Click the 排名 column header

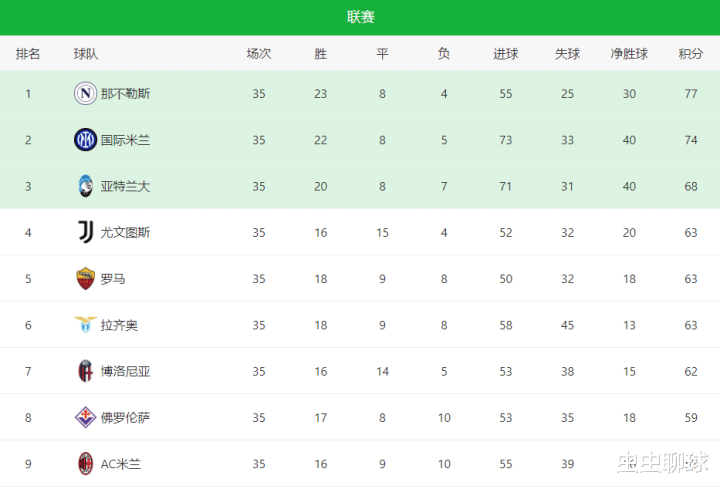(28, 54)
